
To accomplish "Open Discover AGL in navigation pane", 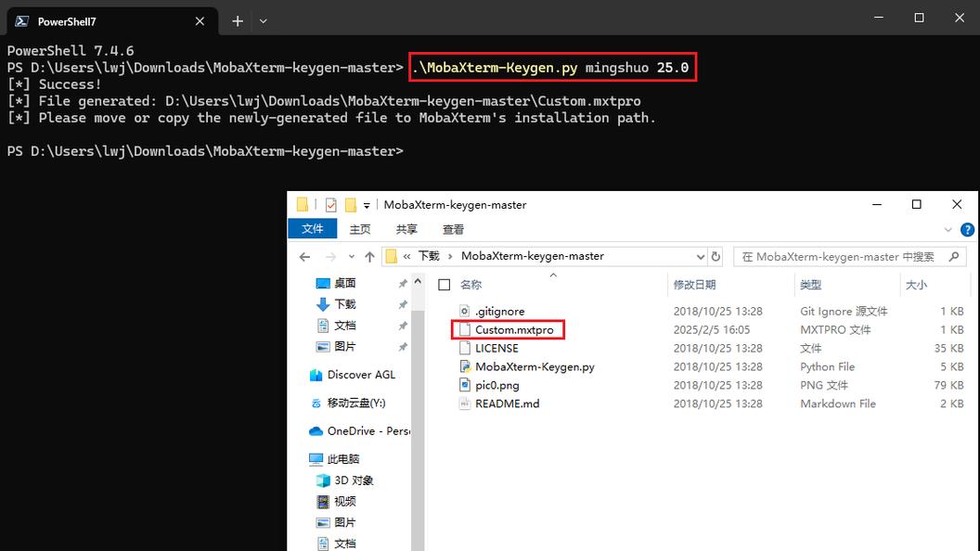I will 361,375.
